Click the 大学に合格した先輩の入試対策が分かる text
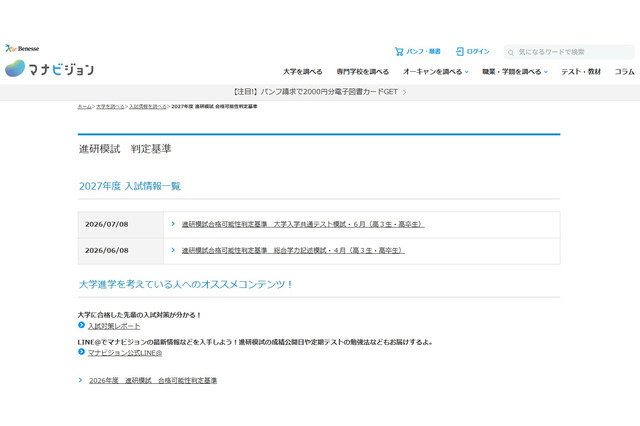The width and height of the screenshot is (640, 426). (x=139, y=315)
